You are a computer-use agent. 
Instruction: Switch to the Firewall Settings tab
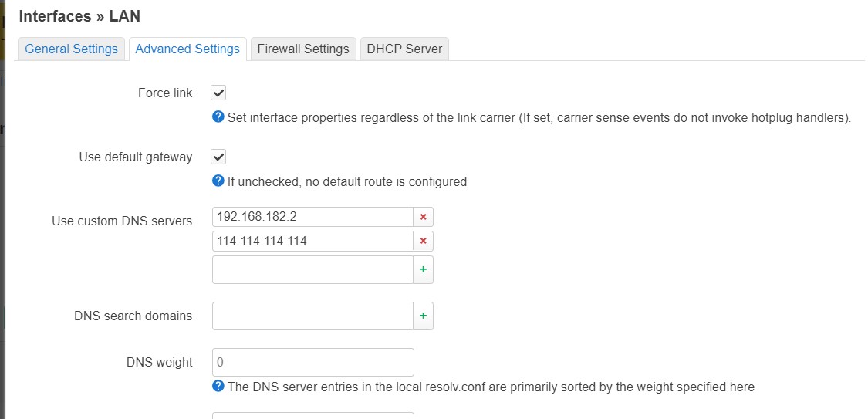coord(303,49)
